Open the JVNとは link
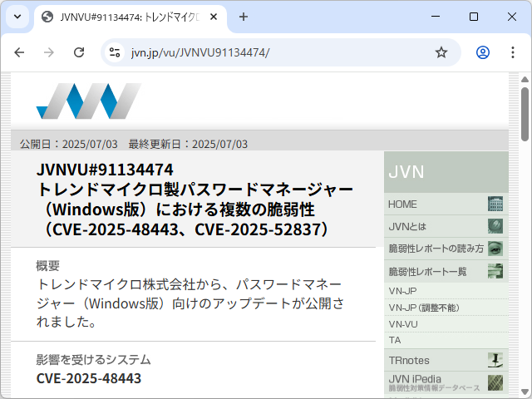The image size is (532, 399). [407, 227]
